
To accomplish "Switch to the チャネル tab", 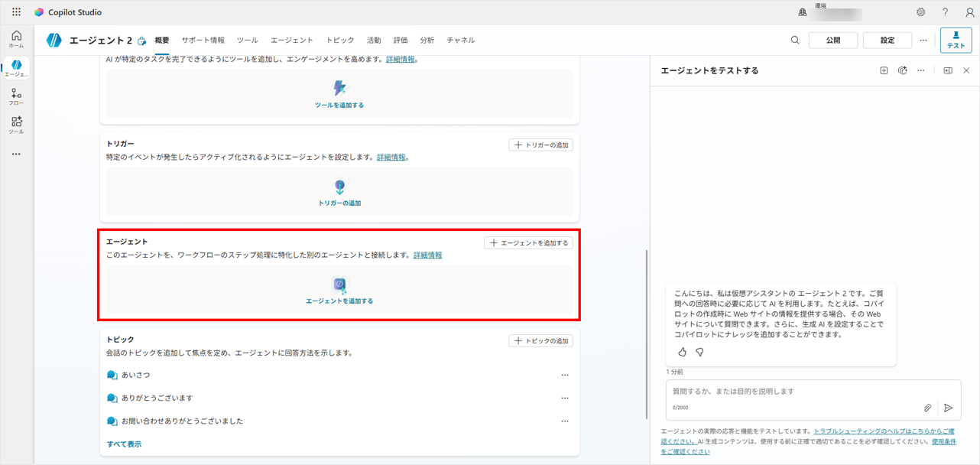I will pyautogui.click(x=461, y=41).
